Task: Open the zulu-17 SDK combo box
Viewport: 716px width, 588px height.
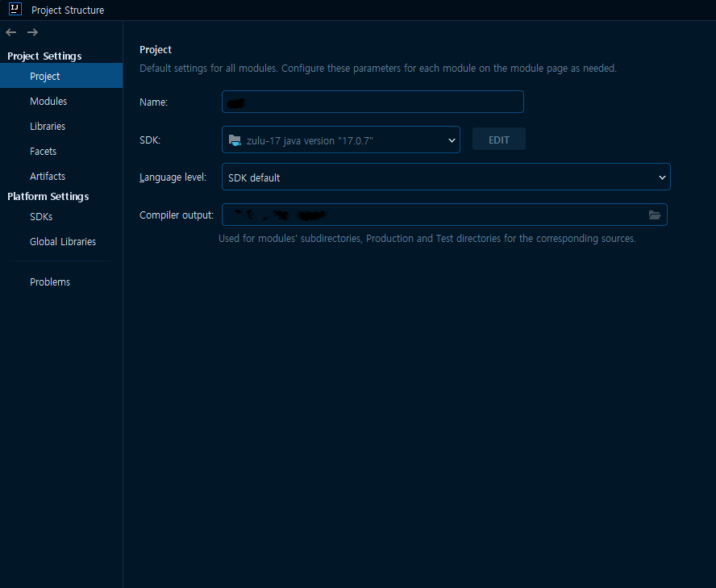Action: 340,140
